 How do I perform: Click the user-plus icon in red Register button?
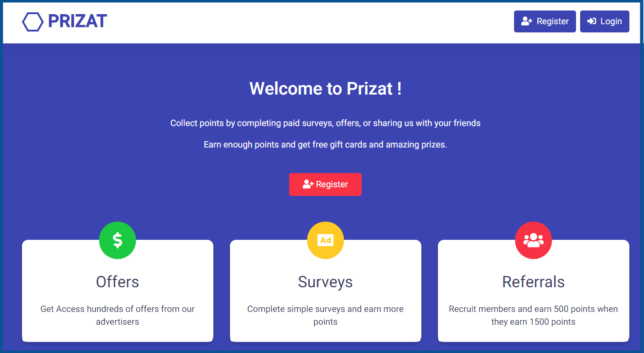point(308,184)
